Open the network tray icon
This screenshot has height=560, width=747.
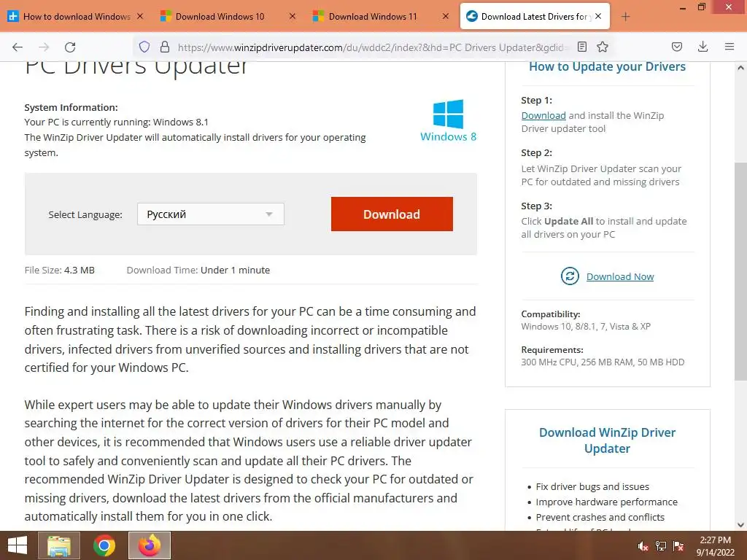[661, 547]
